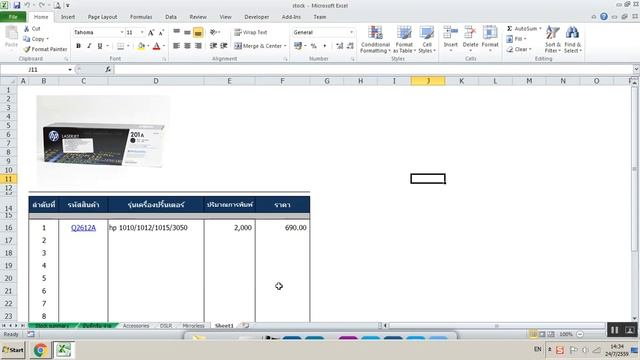The width and height of the screenshot is (640, 360).
Task: Click Format Painter
Action: (45, 49)
